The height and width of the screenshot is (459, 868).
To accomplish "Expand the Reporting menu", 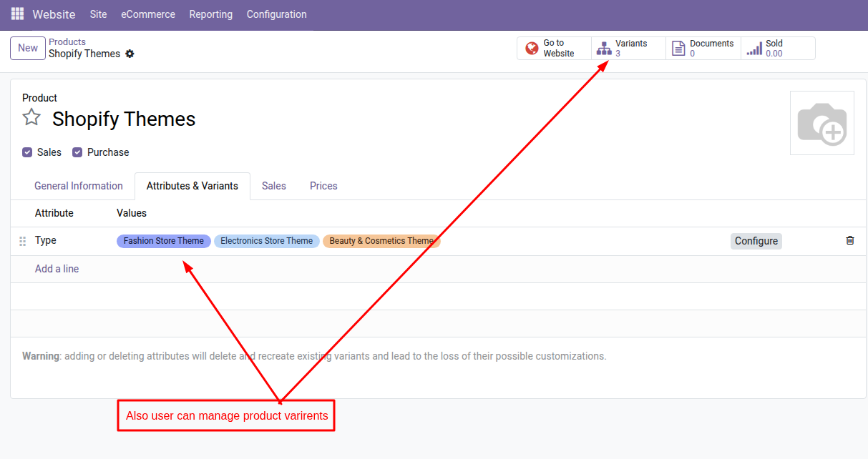I will tap(210, 14).
